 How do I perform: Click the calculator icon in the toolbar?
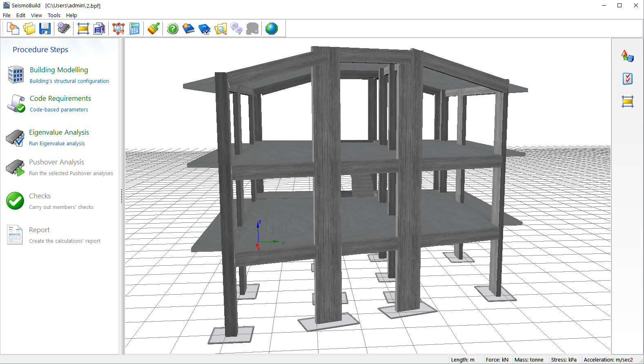134,29
